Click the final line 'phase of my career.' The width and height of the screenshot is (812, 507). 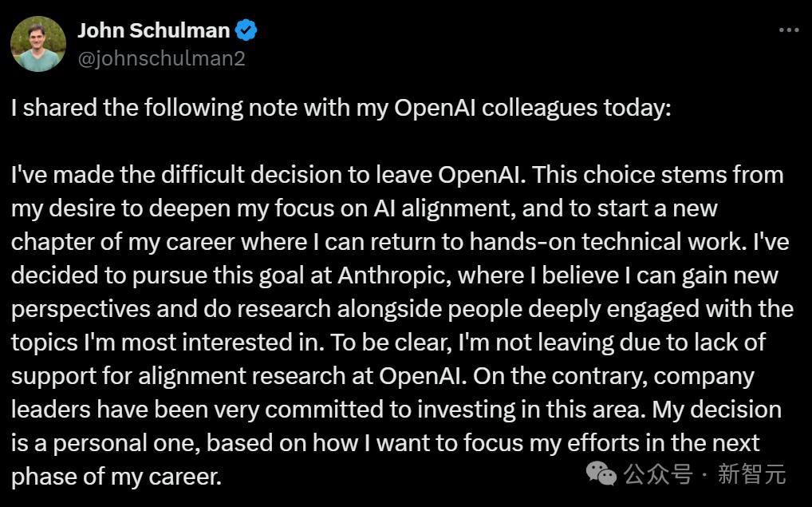(x=116, y=477)
